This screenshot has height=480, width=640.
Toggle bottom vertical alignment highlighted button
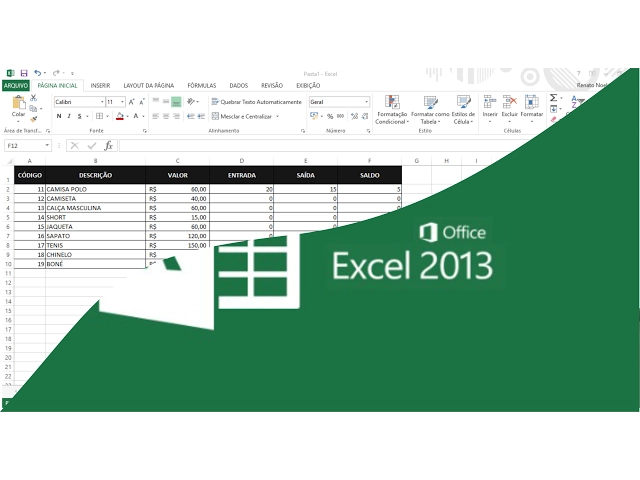point(176,102)
